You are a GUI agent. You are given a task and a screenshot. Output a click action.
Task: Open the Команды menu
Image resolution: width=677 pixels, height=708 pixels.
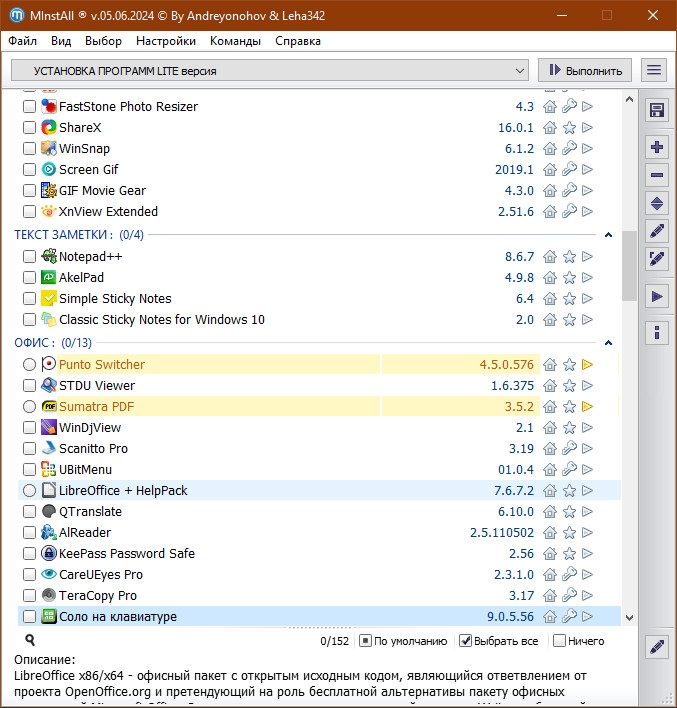(x=235, y=41)
